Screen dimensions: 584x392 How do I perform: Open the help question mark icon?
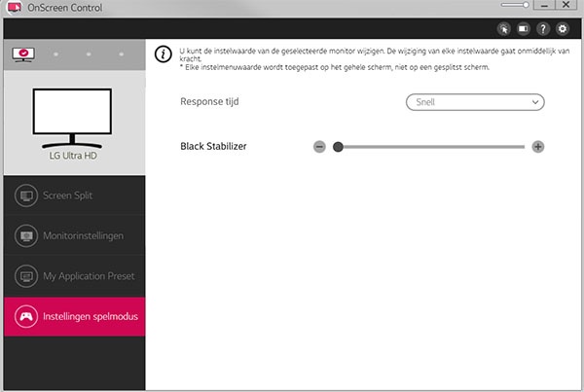point(543,28)
